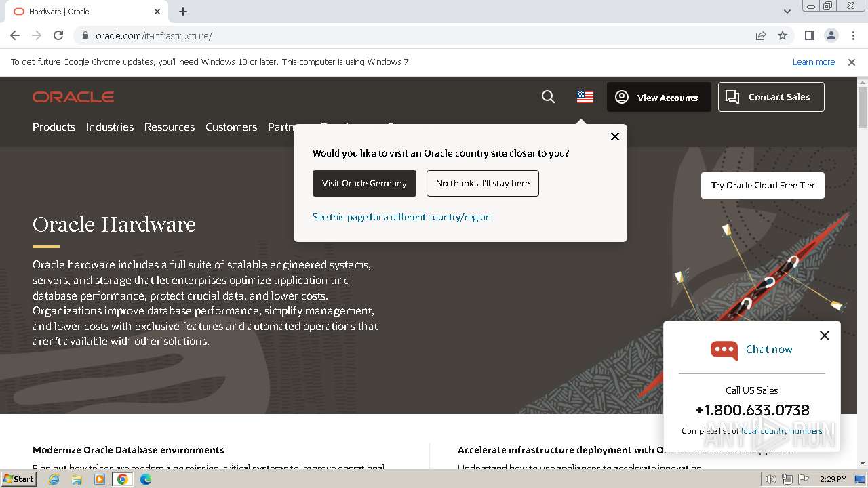Click the vertical scrollbar thumb

pos(863,108)
